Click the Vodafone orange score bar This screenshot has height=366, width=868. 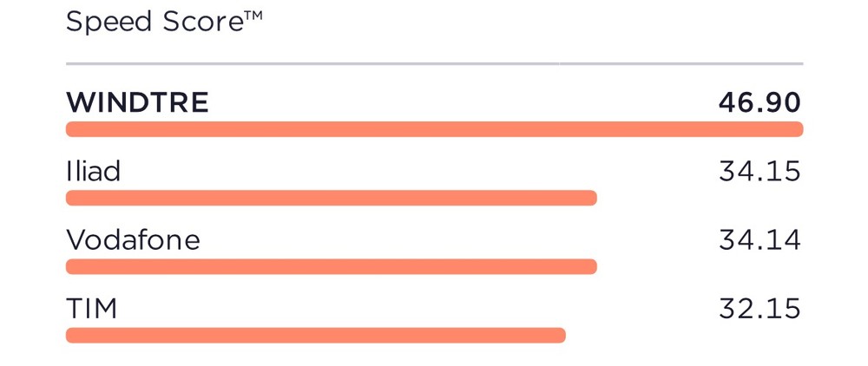(331, 266)
